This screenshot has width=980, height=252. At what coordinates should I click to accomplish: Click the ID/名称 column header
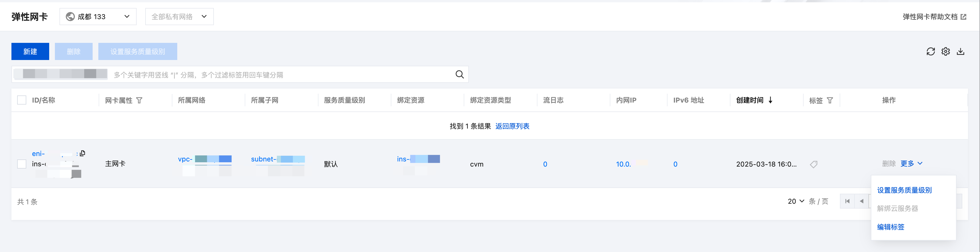click(43, 100)
